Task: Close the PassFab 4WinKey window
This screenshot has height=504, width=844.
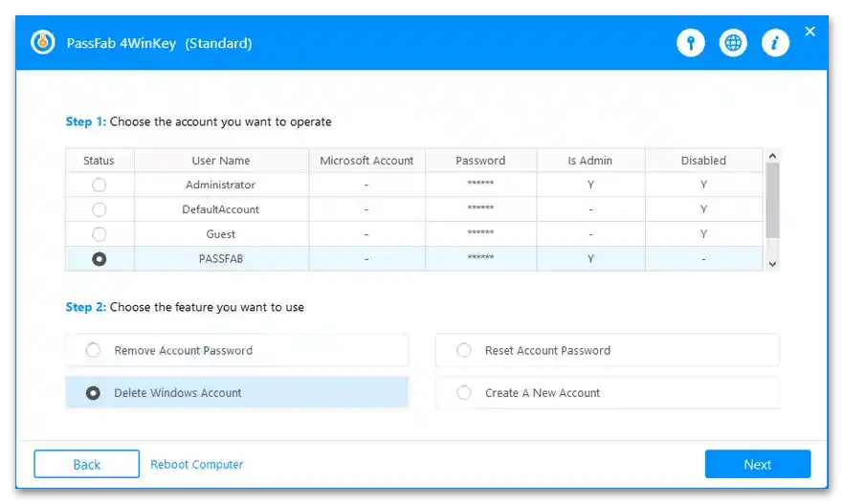Action: [x=811, y=32]
